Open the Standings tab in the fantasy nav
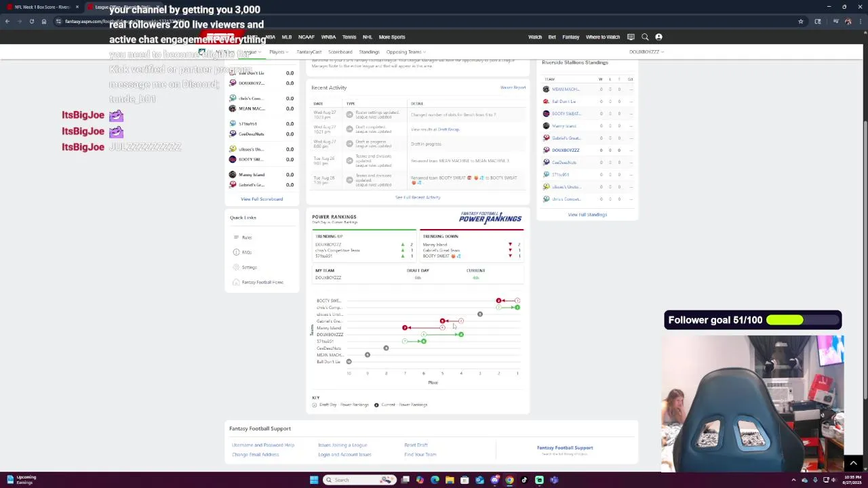 tap(369, 52)
